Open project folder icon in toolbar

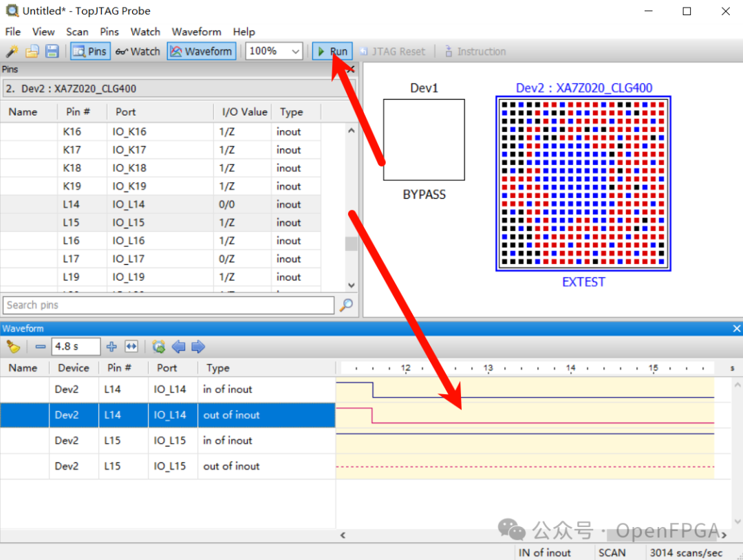point(32,51)
